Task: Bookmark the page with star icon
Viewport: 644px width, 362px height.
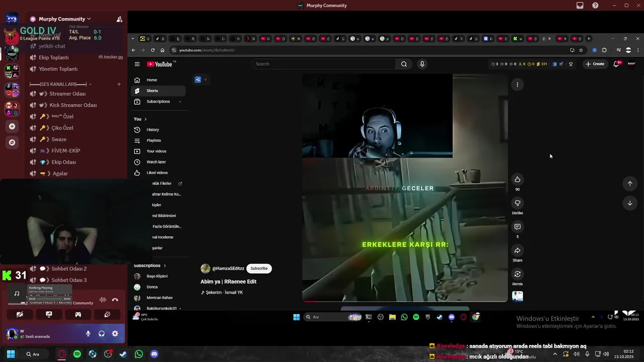Action: (581, 50)
